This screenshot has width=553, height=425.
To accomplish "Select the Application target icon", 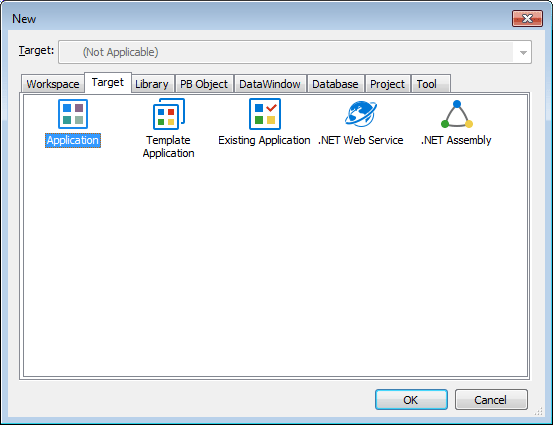I will pyautogui.click(x=73, y=114).
